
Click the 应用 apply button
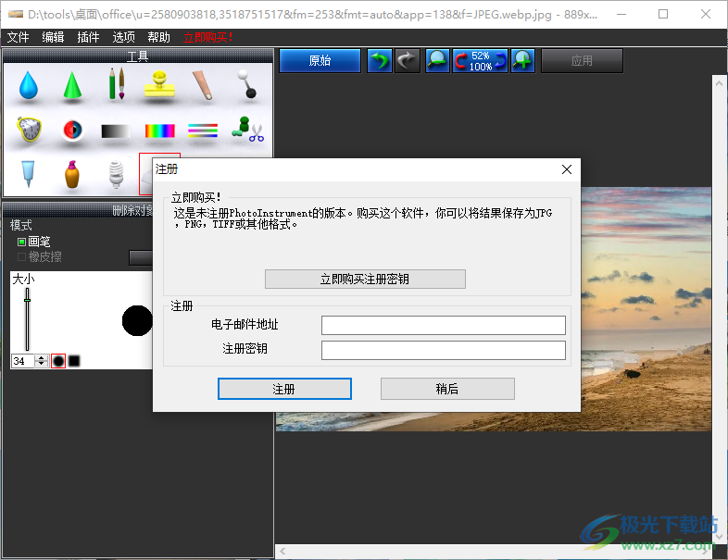click(x=582, y=61)
